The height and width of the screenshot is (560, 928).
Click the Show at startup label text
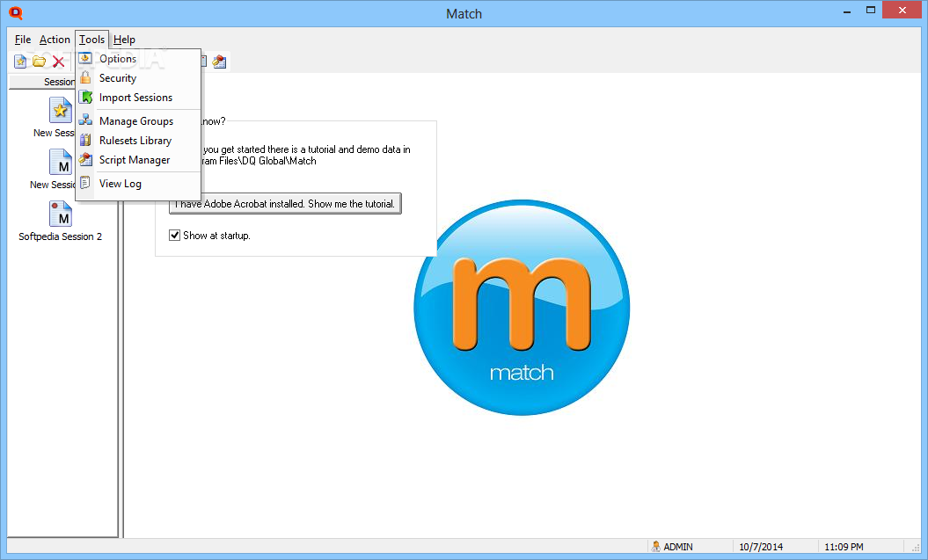pos(216,236)
